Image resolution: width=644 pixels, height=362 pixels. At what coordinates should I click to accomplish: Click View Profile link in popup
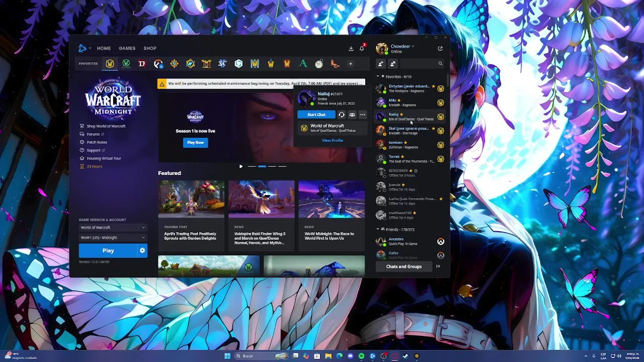(x=333, y=140)
